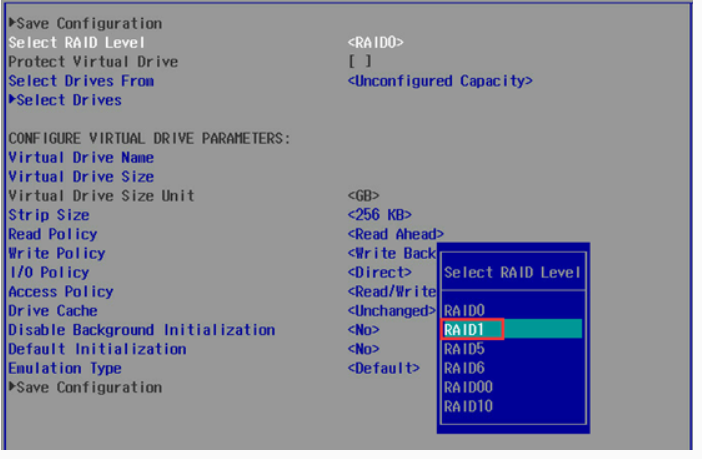Open the Strip Size <256 KB> option

380,215
